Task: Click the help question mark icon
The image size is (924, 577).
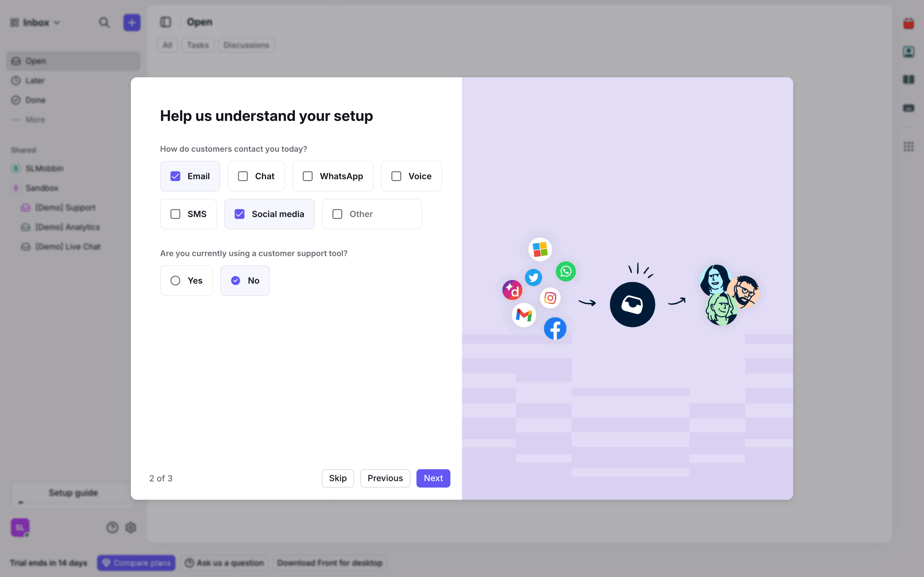Action: pos(112,528)
